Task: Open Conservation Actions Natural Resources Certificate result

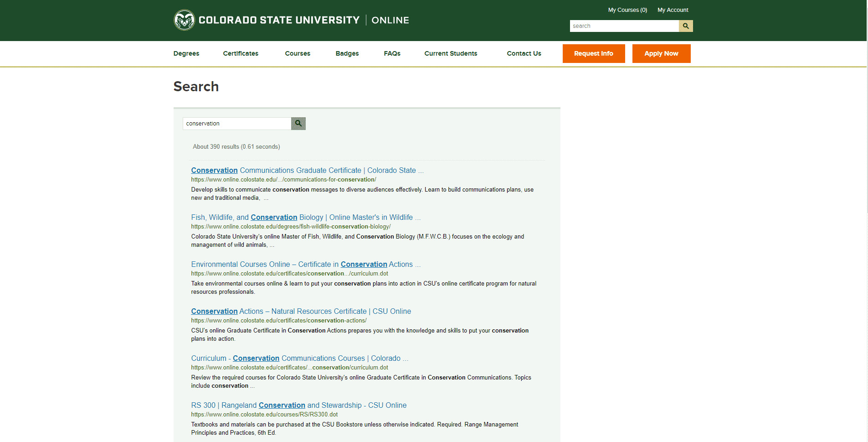Action: pos(301,311)
